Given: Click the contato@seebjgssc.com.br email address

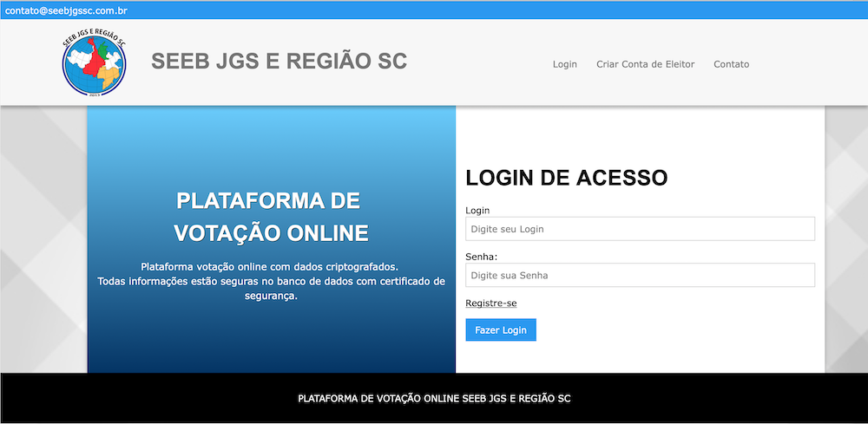Looking at the screenshot, I should 67,10.
